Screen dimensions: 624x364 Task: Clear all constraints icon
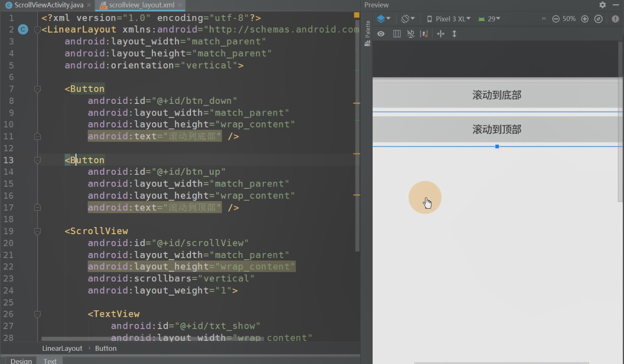click(424, 34)
